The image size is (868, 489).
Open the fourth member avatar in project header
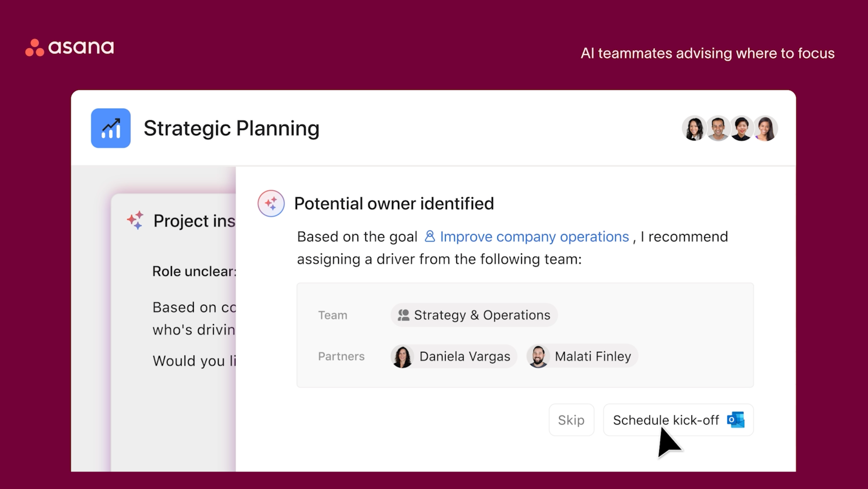click(x=765, y=128)
